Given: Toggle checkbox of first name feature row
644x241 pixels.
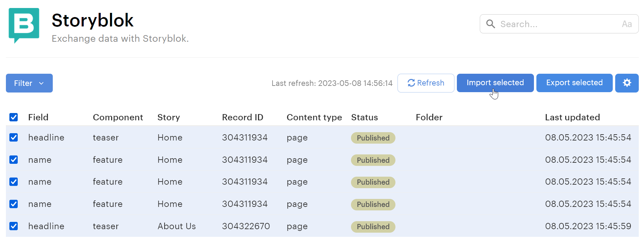Looking at the screenshot, I should click(14, 160).
